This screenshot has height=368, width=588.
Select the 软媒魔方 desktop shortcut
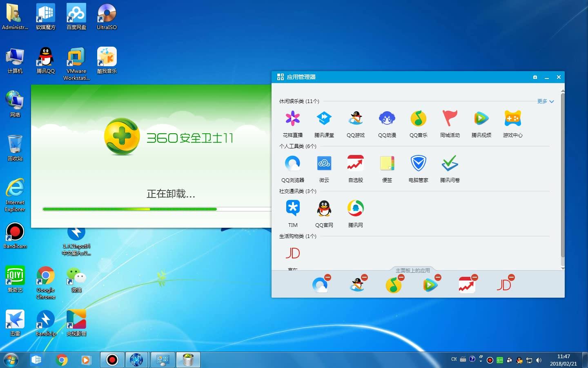tap(46, 17)
